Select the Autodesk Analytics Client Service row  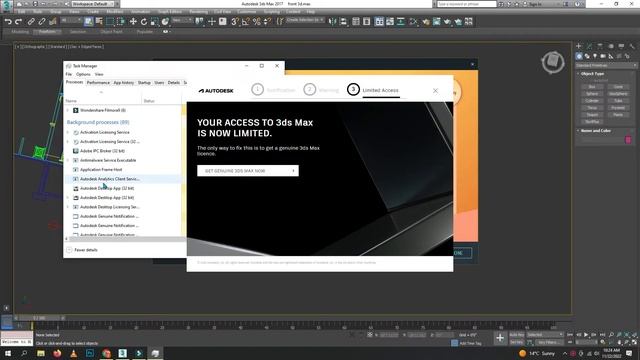pyautogui.click(x=123, y=179)
